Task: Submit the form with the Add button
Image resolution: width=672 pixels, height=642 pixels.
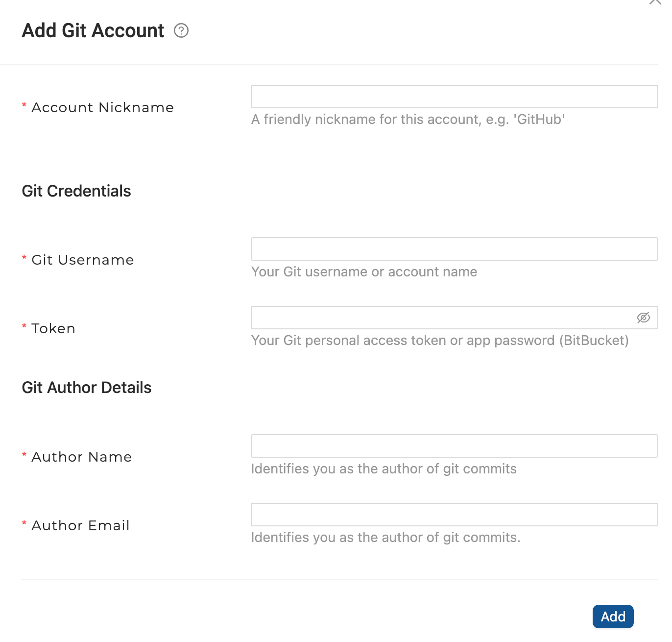Action: [613, 617]
